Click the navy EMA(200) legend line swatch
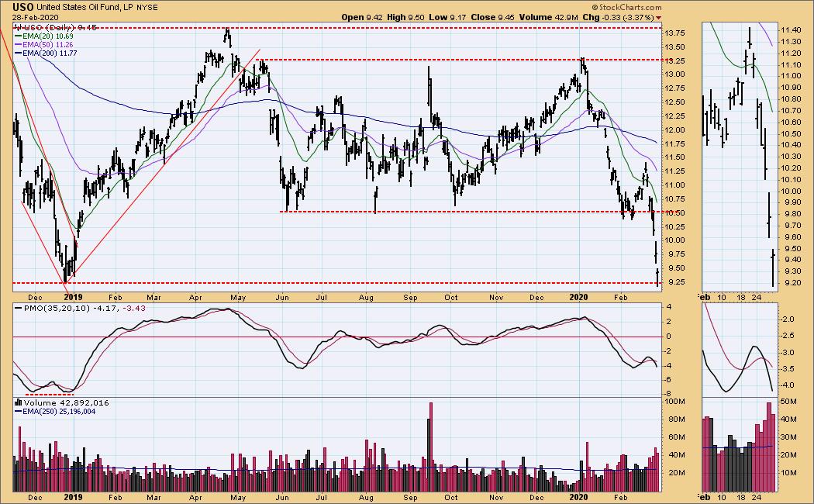This screenshot has width=814, height=504. coord(18,53)
